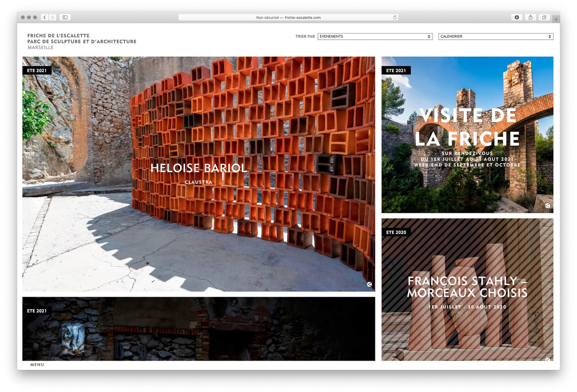577x392 pixels.
Task: Go forward using the Safari forward arrow
Action: 53,17
